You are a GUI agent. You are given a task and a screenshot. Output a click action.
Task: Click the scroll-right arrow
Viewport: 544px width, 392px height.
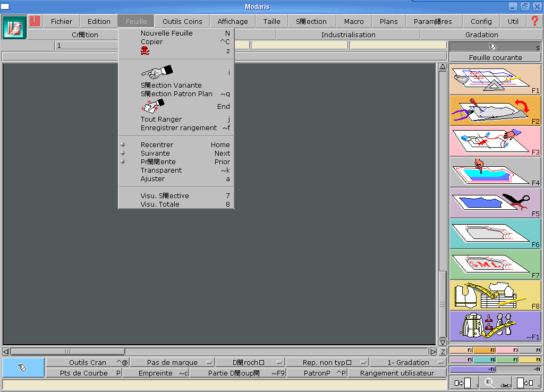coord(433,352)
